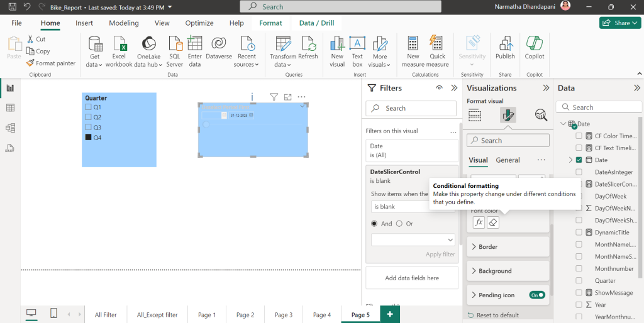Open Transform data
Image resolution: width=644 pixels, height=323 pixels.
[x=282, y=52]
